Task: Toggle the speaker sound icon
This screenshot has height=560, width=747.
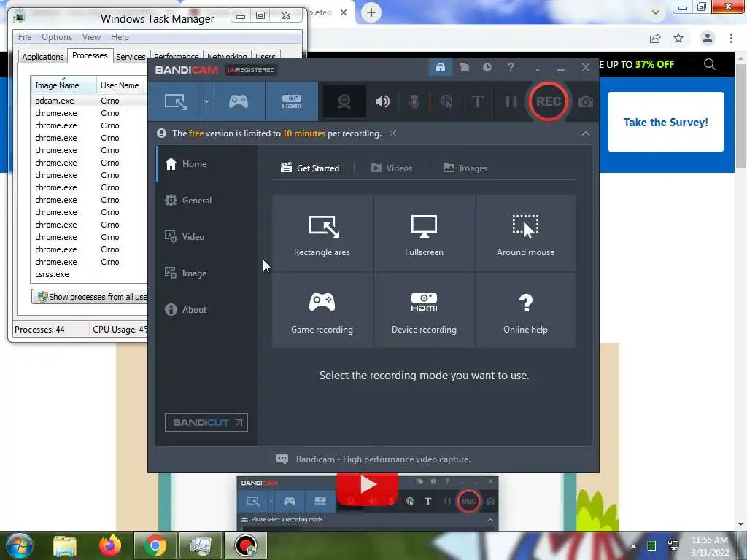Action: pos(382,101)
